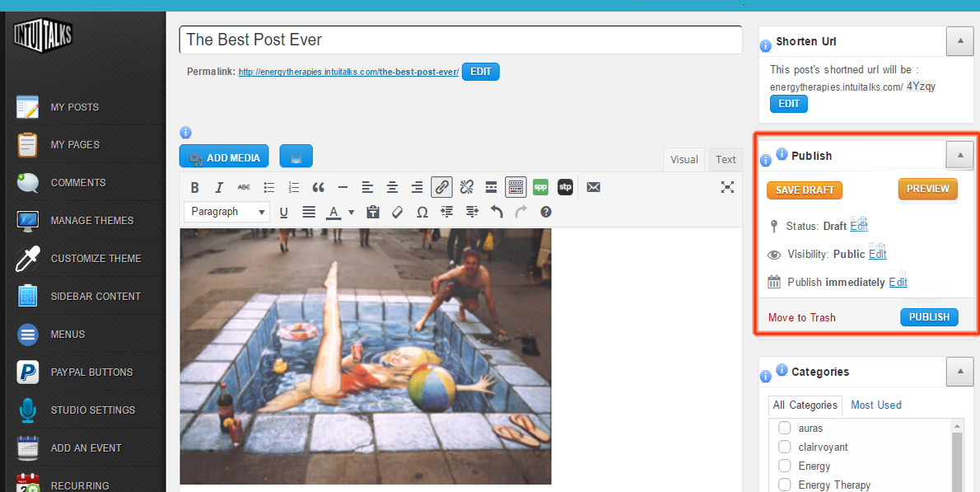
Task: Select the All Categories tab
Action: [805, 405]
